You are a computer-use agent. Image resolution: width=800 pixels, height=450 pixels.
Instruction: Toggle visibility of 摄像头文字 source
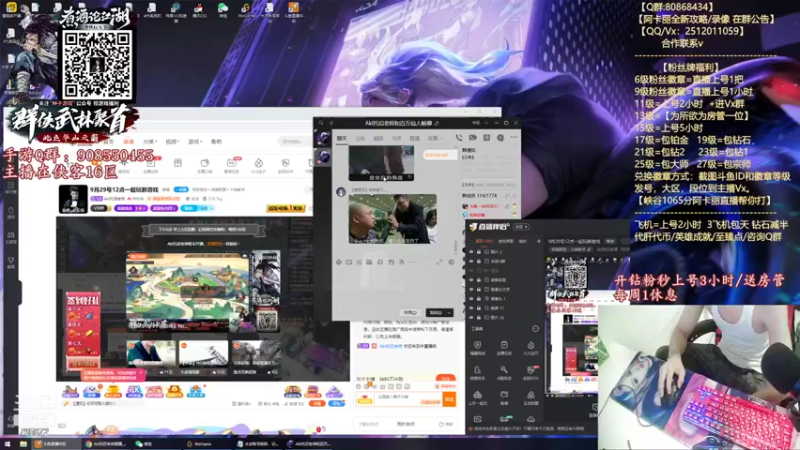pos(471,289)
